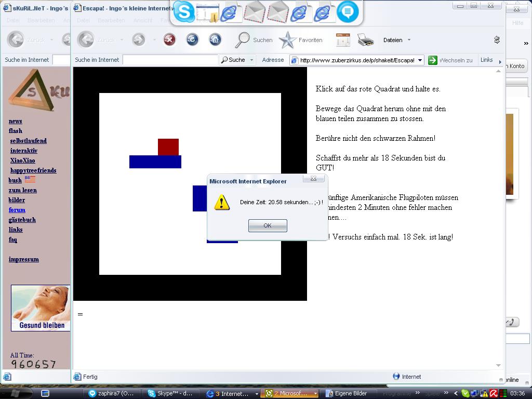Stop page loading with red X icon
Viewport: 532px width, 399px height.
169,39
